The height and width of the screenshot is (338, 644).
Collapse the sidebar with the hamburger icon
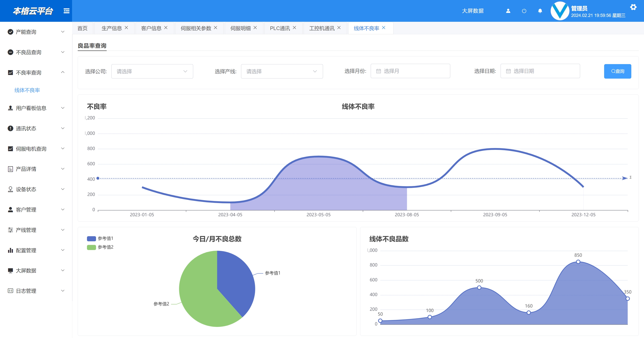point(66,11)
